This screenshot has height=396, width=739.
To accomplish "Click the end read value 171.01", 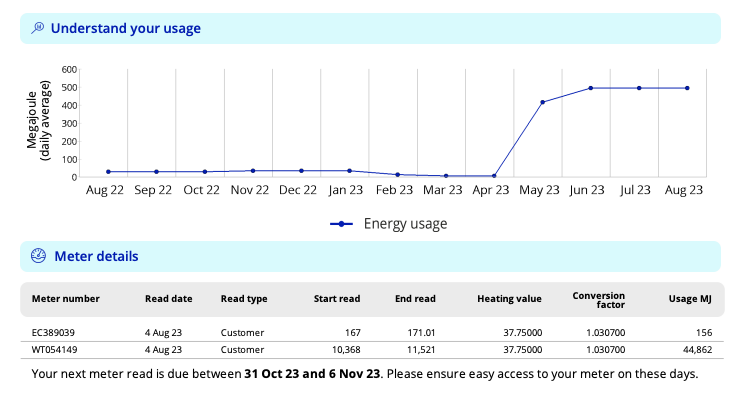I will click(x=421, y=333).
